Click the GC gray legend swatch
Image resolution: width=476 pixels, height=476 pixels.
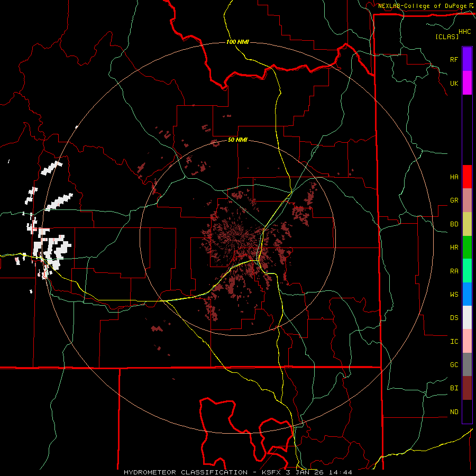coord(467,364)
